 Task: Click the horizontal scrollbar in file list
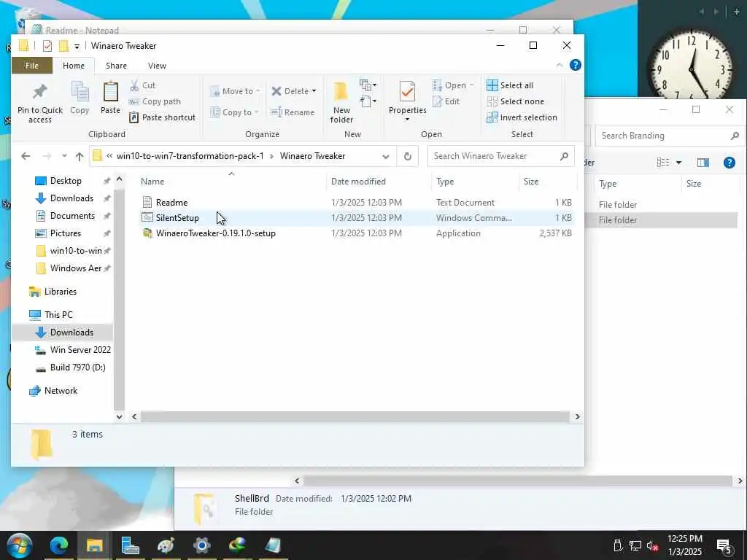(355, 416)
